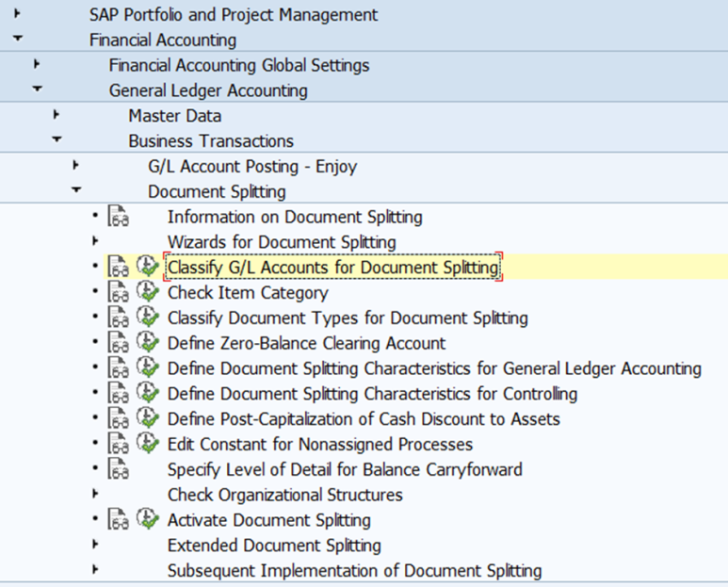
Task: Click General Ledger Accounting label
Action: [x=208, y=90]
